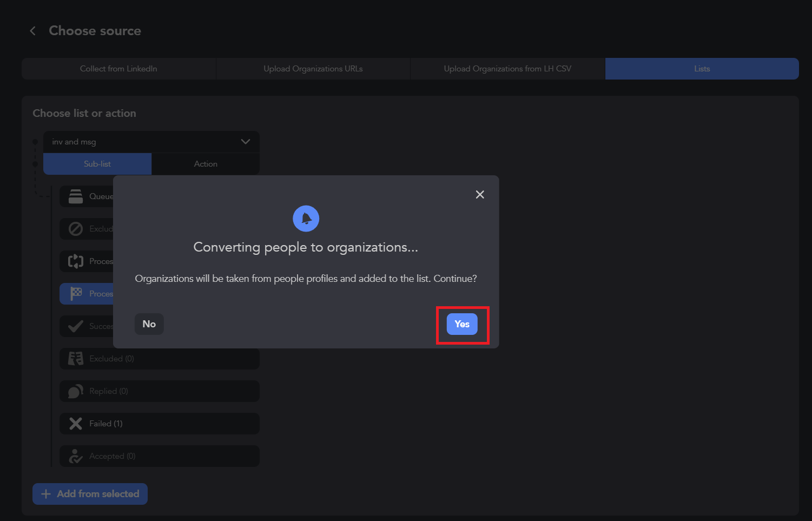Image resolution: width=812 pixels, height=521 pixels.
Task: Switch to the Action tab
Action: [206, 164]
